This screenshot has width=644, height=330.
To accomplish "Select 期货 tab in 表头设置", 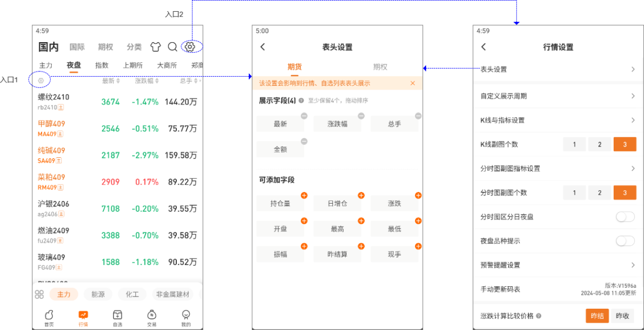I will pos(295,67).
